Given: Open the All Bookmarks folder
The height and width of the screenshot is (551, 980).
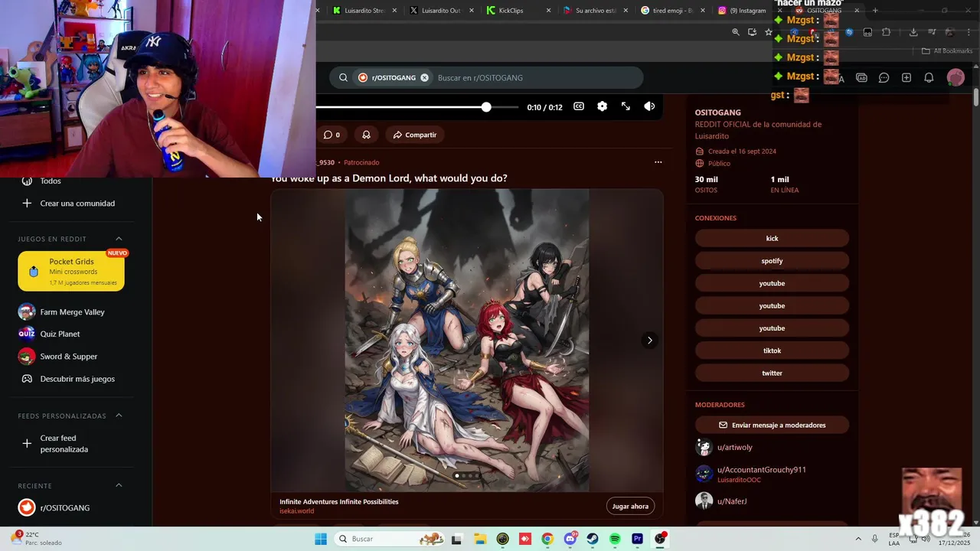Looking at the screenshot, I should point(947,51).
